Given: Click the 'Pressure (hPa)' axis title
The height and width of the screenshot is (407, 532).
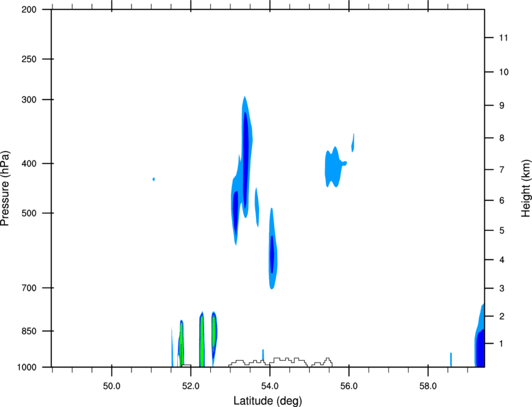Looking at the screenshot, I should pos(5,188).
